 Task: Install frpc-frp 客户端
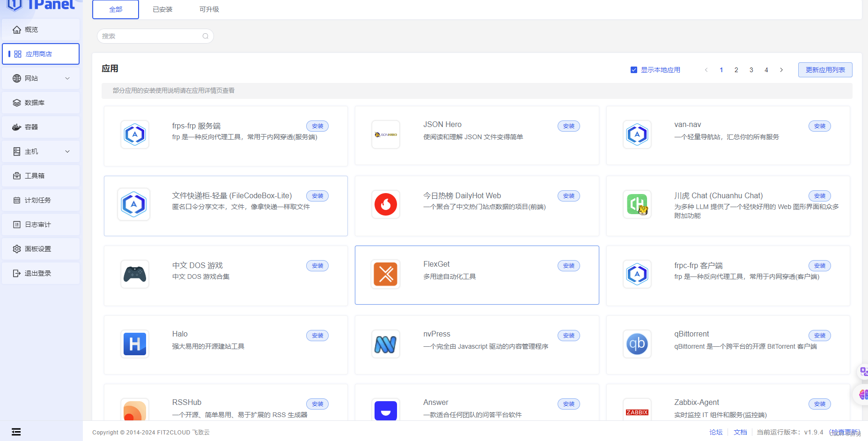820,266
